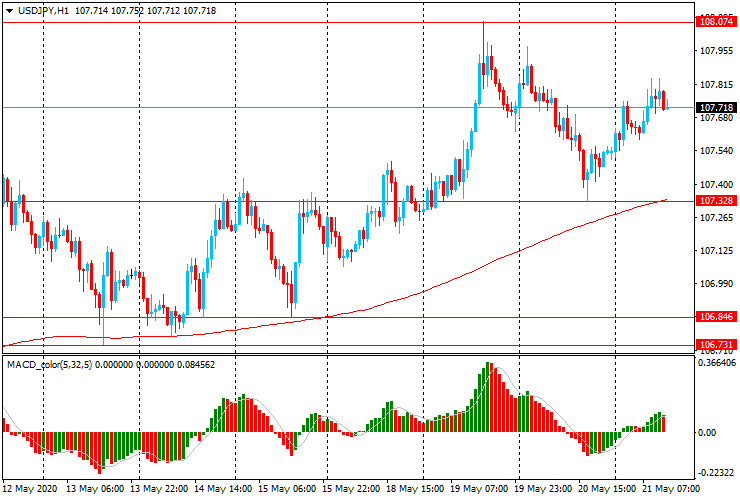Click the 107.400 price scale value
Viewport: 740px width, 500px height.
[716, 185]
